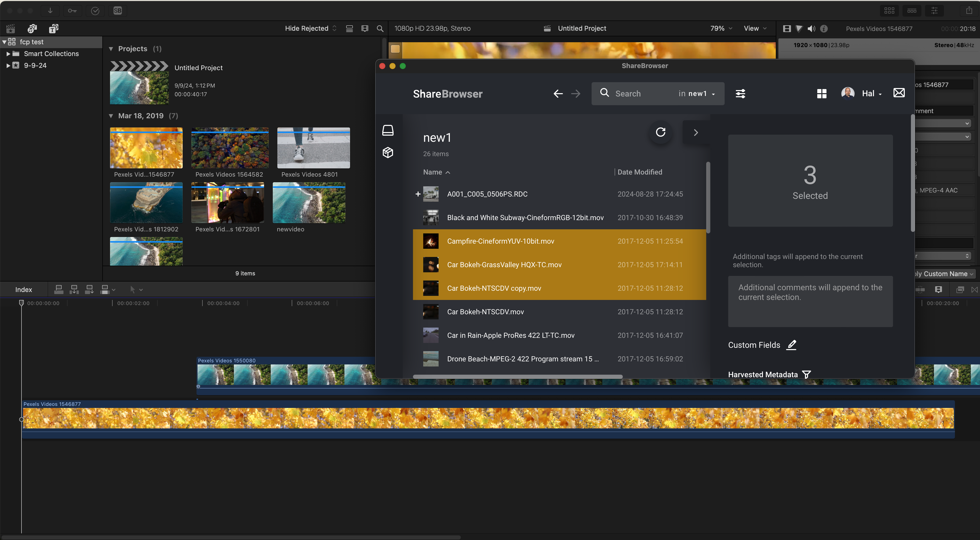
Task: Collapse the Mar 18, 2019 section
Action: pyautogui.click(x=111, y=116)
